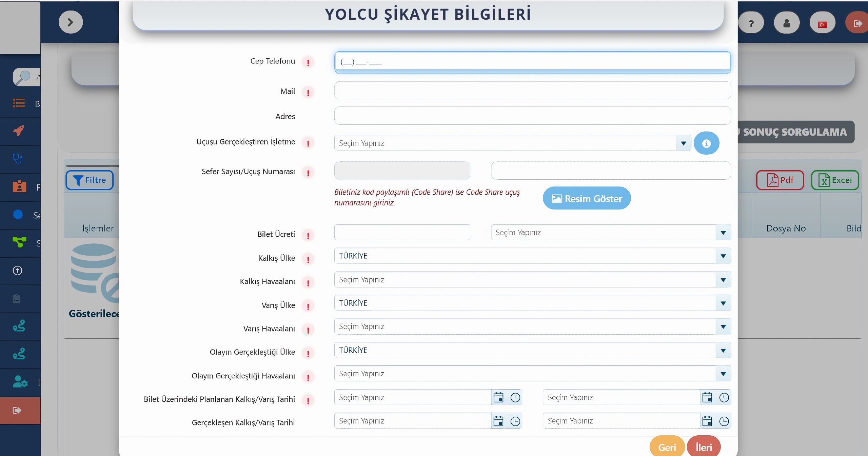Open calendar for planned departure date
868x456 pixels.
click(x=498, y=397)
